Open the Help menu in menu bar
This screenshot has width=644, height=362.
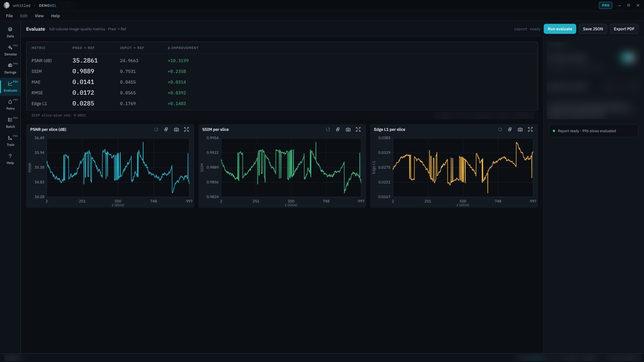55,16
